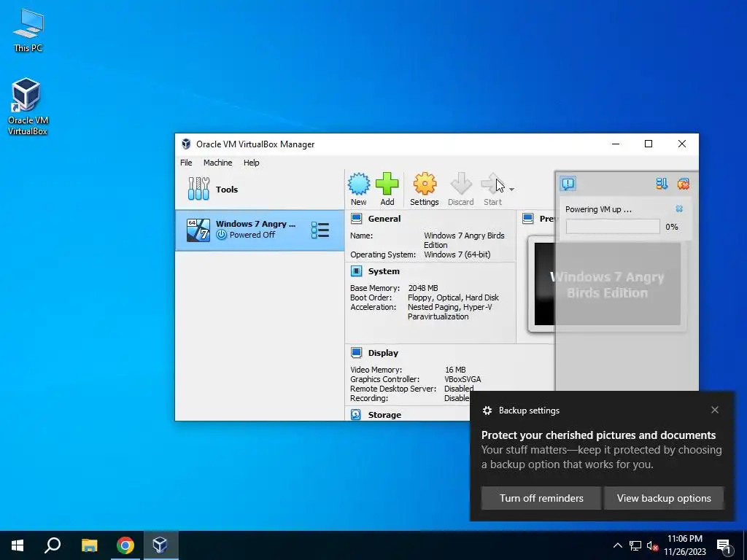Launch Google Chrome from taskbar
The width and height of the screenshot is (747, 560).
tap(125, 545)
